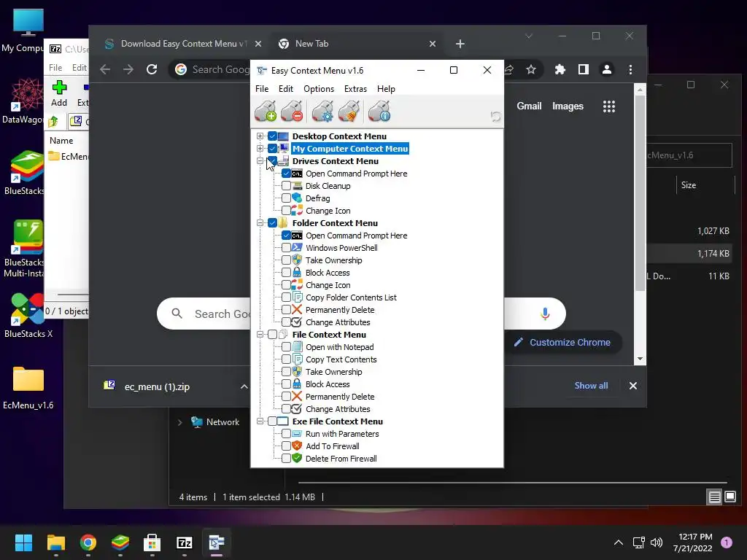Click Chrome's bookmark star icon

tap(531, 69)
